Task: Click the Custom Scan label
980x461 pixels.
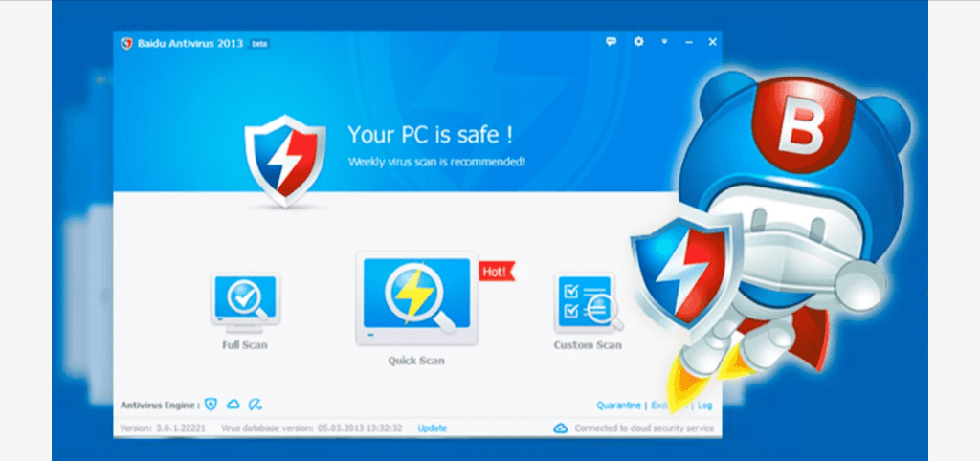Action: 588,345
